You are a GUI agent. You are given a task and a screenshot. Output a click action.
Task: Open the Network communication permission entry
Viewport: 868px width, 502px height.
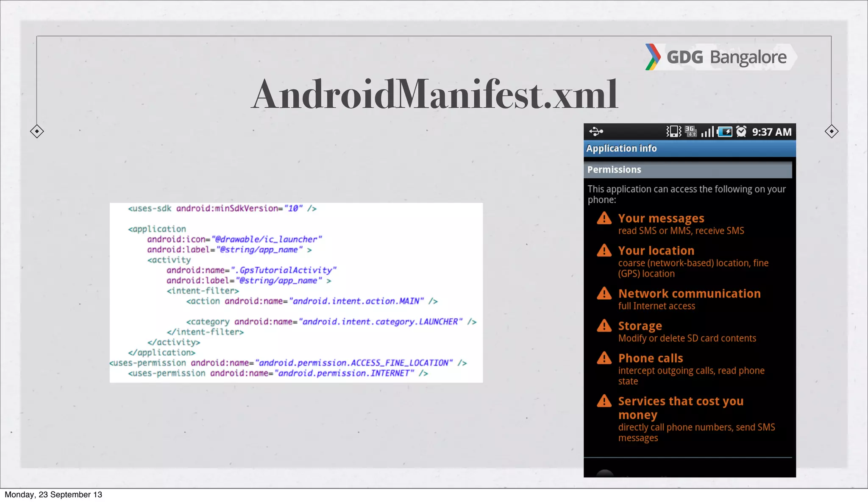tap(689, 293)
